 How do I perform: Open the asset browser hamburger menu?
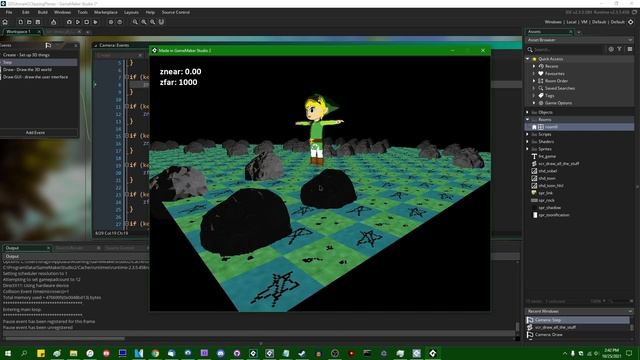coord(630,49)
